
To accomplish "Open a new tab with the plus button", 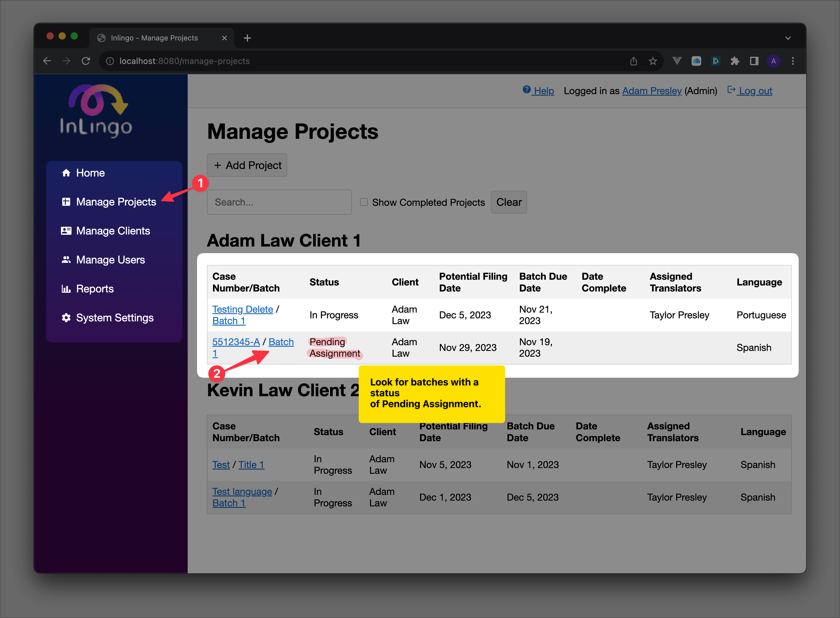I will pyautogui.click(x=247, y=37).
